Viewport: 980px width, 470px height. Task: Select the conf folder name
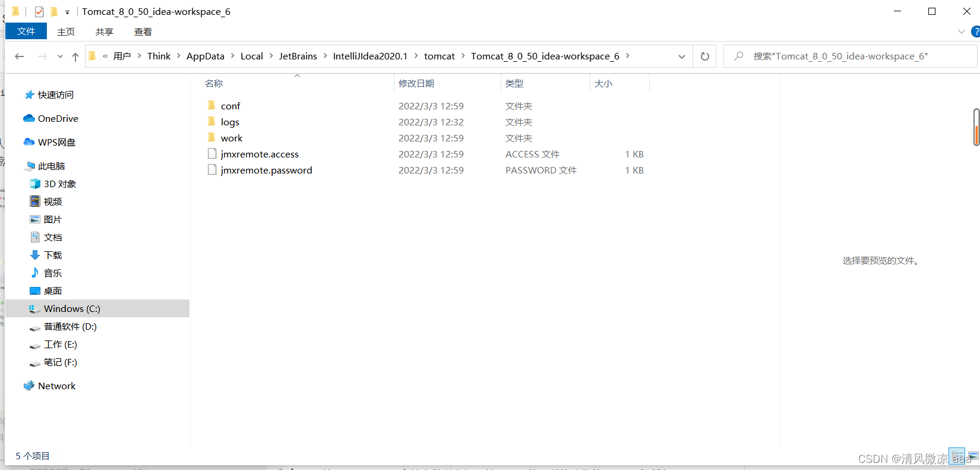[230, 106]
